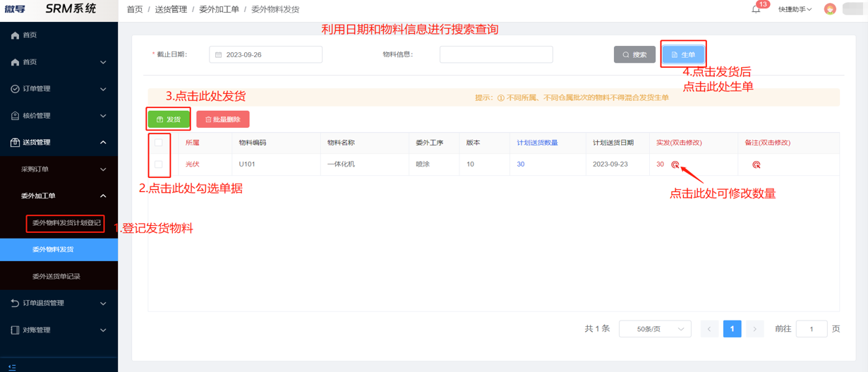The width and height of the screenshot is (868, 372).
Task: Click the blue 生单 button
Action: tap(682, 54)
